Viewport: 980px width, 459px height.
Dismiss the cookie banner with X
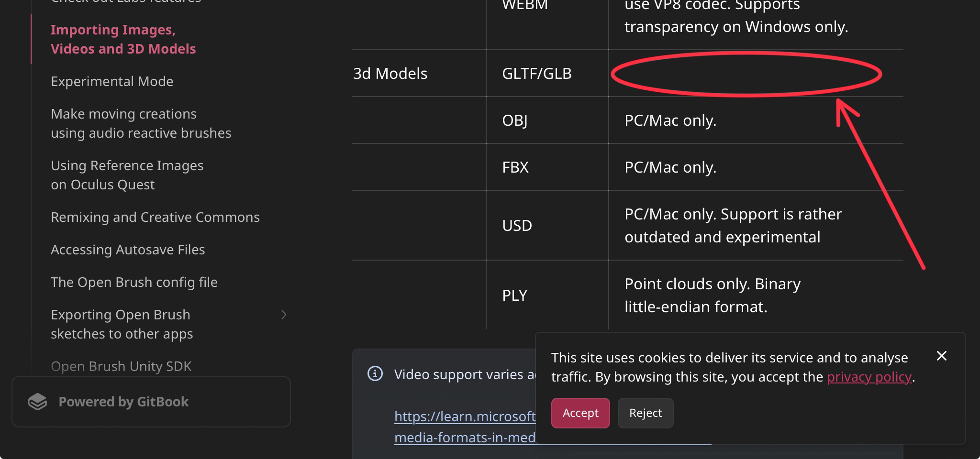941,356
